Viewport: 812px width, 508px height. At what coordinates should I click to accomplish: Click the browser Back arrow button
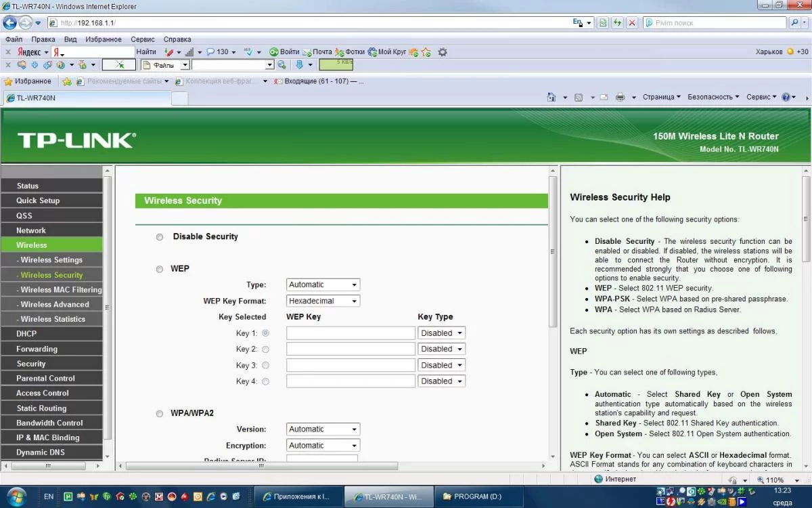click(x=11, y=22)
